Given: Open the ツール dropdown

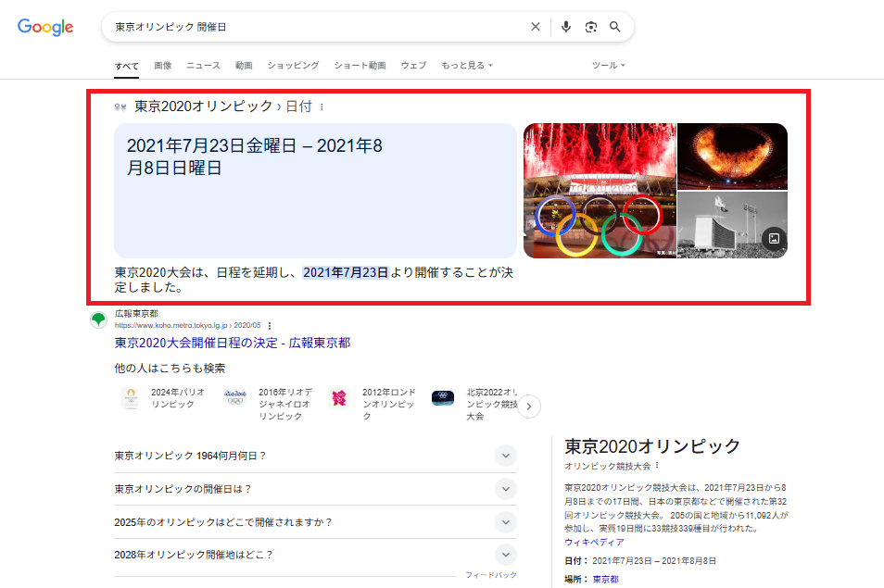Looking at the screenshot, I should (608, 66).
